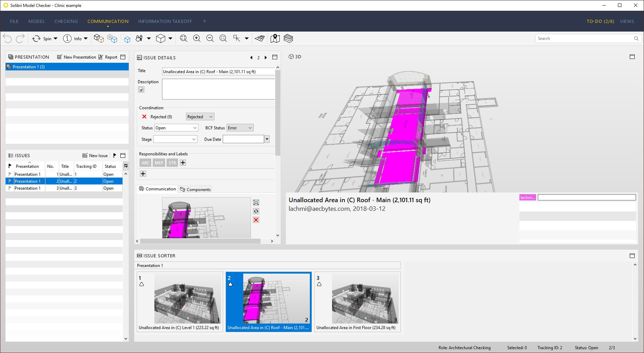Click the walk-mode footprints icon
Screen dimensions: 644x353
(x=139, y=38)
